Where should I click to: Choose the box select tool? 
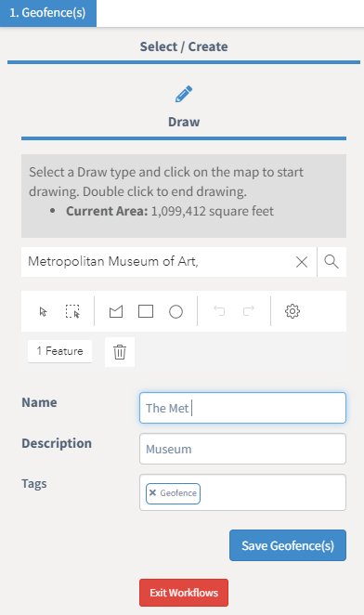point(72,312)
